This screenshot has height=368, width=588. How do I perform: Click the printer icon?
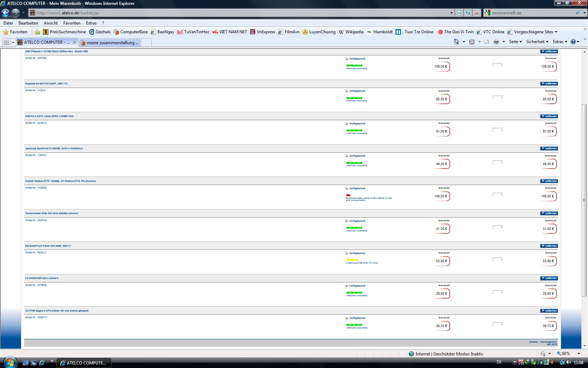tap(496, 42)
